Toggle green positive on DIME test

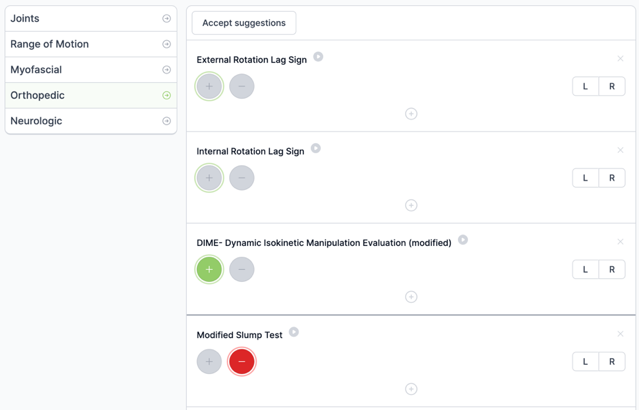click(x=209, y=269)
